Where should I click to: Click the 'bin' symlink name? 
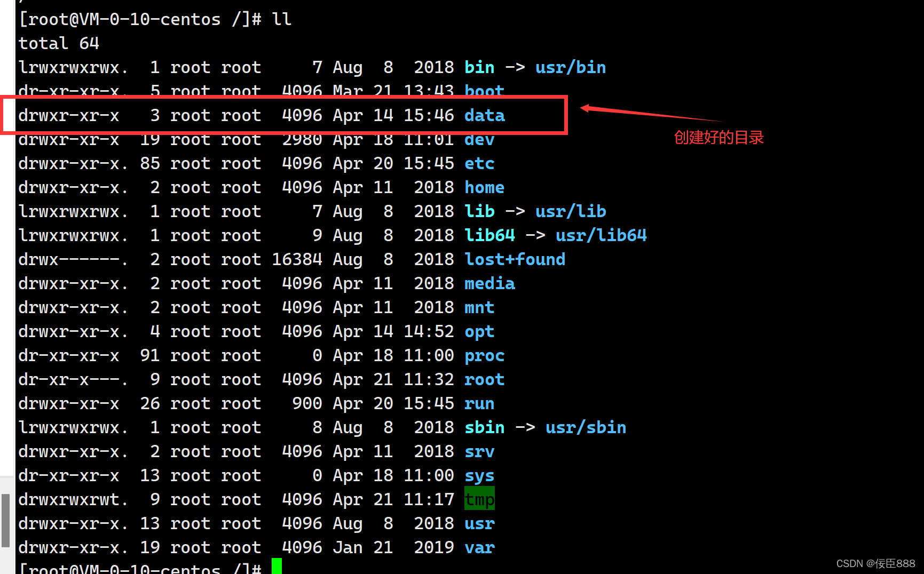[x=479, y=67]
